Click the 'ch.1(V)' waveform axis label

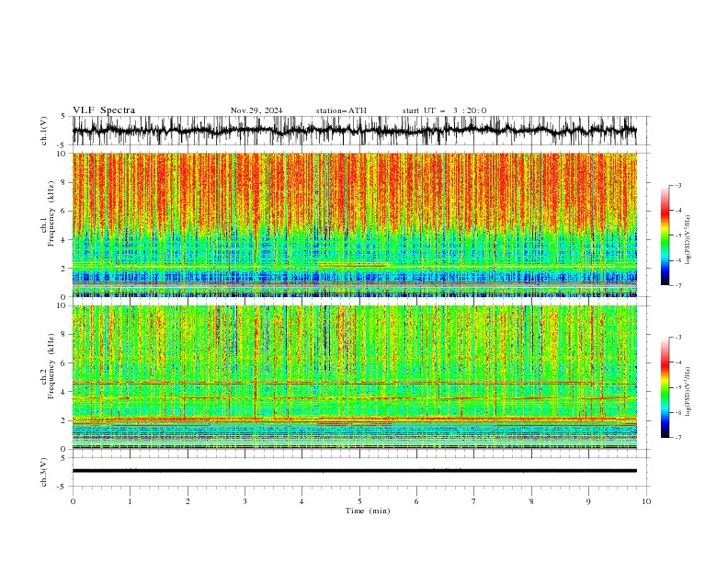[44, 131]
